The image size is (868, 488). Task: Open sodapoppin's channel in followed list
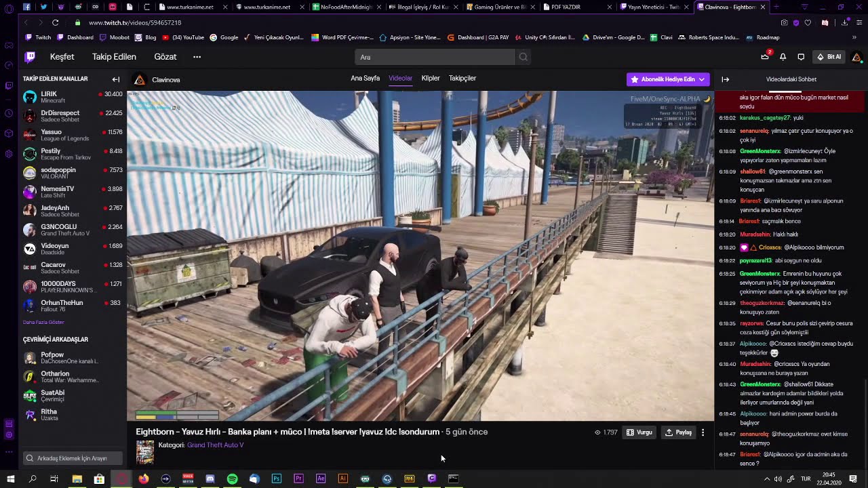point(73,173)
